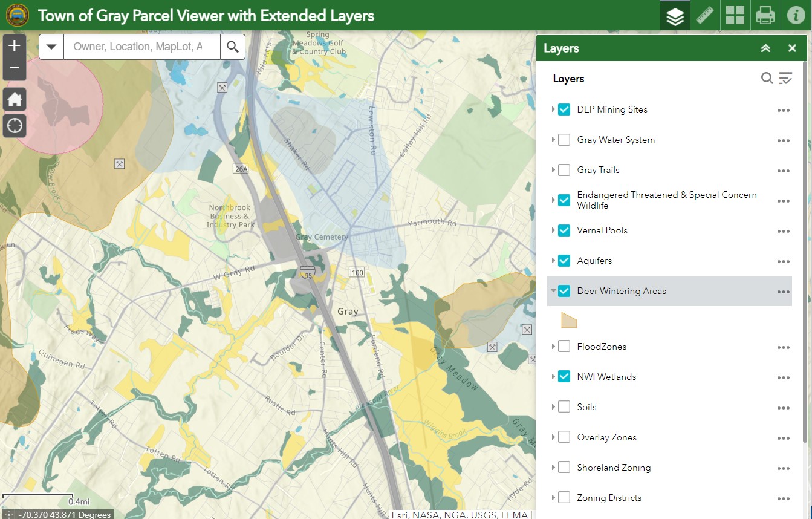Expand Aquifers legend

click(x=553, y=261)
